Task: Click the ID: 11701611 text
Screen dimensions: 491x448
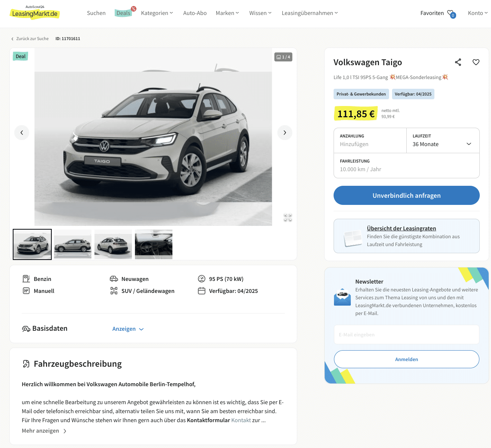Action: point(68,39)
